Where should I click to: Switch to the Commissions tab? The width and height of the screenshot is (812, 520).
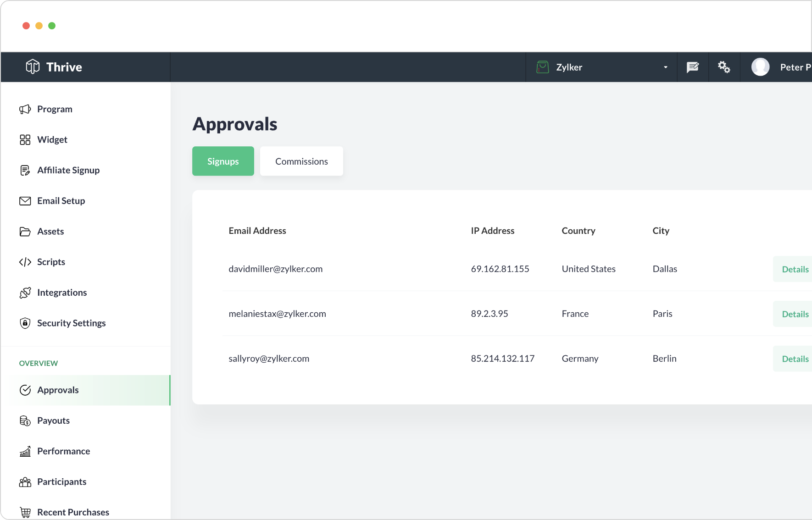(x=301, y=161)
